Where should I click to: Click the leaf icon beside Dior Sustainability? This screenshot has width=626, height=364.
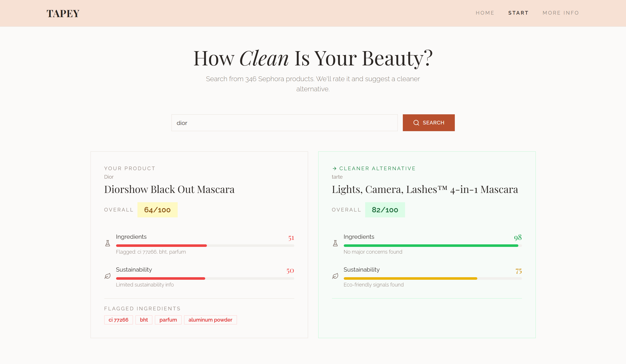(x=108, y=276)
